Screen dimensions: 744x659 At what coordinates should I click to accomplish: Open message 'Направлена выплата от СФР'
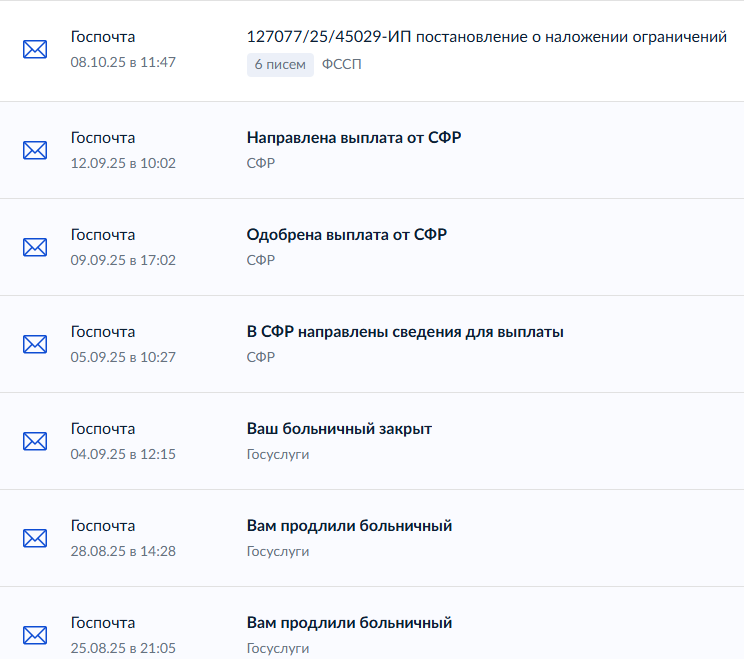coord(353,138)
